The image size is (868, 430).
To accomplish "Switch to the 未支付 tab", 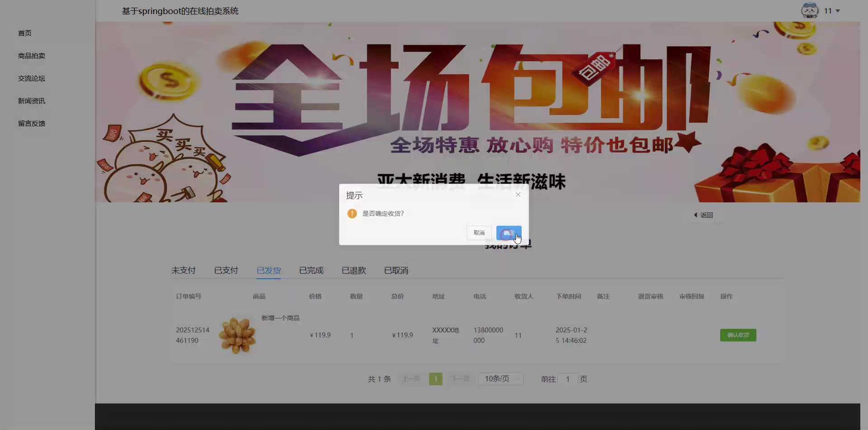I will click(x=184, y=271).
